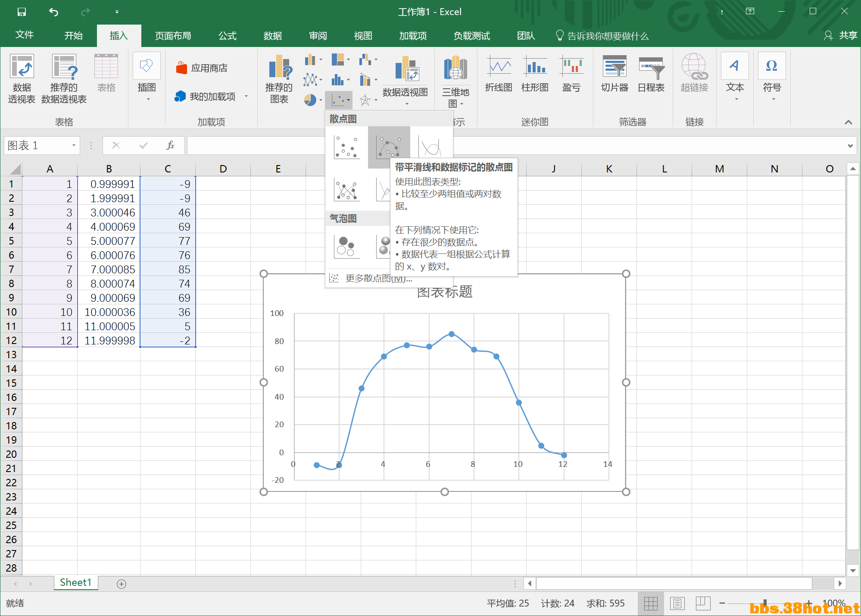Open the 3D Map (三维地图) tool
The image size is (861, 616).
455,81
